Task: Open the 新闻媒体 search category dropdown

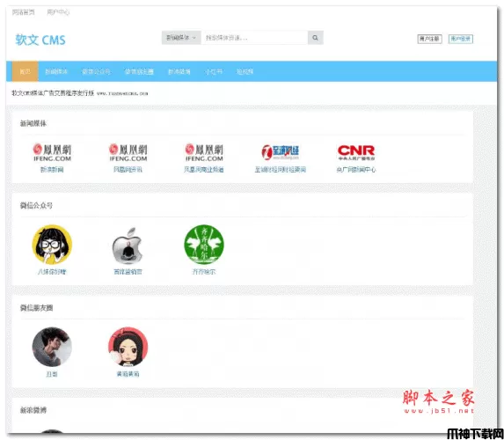Action: [181, 38]
